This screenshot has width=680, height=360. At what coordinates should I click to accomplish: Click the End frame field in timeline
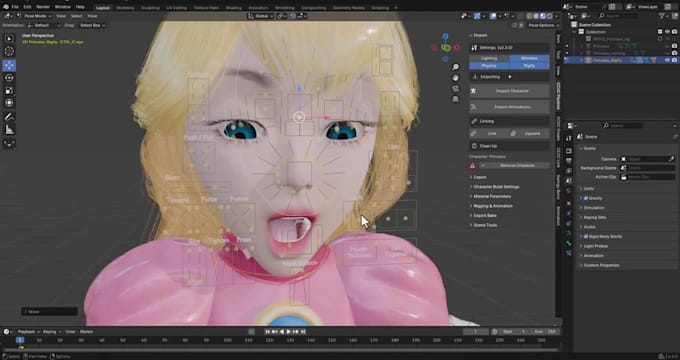(x=545, y=332)
